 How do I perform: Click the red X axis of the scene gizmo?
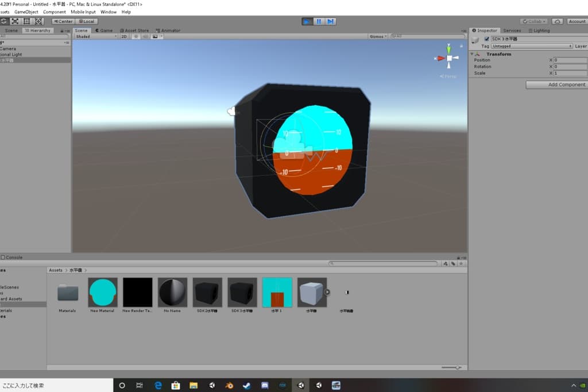pos(440,58)
